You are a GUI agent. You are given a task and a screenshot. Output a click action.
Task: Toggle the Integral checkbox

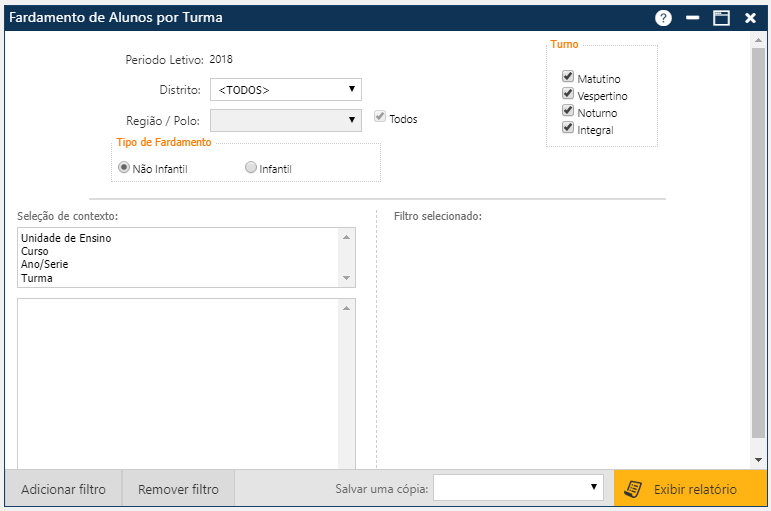pos(568,128)
